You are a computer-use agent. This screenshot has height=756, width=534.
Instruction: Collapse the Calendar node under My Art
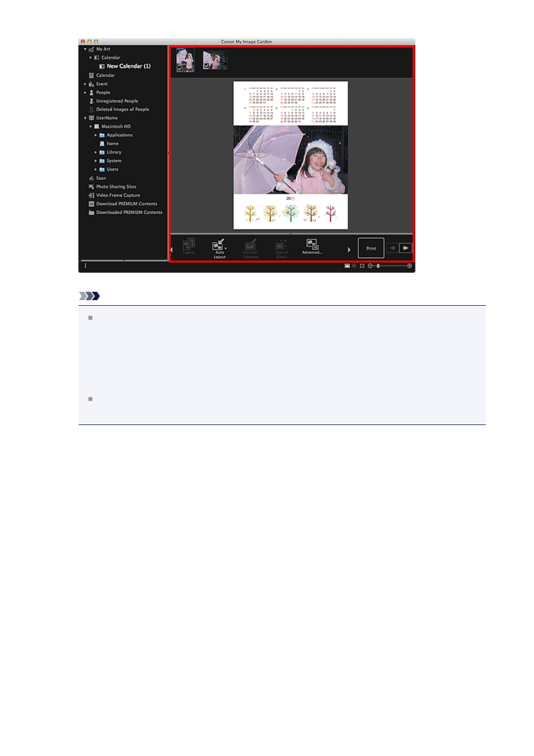point(91,58)
